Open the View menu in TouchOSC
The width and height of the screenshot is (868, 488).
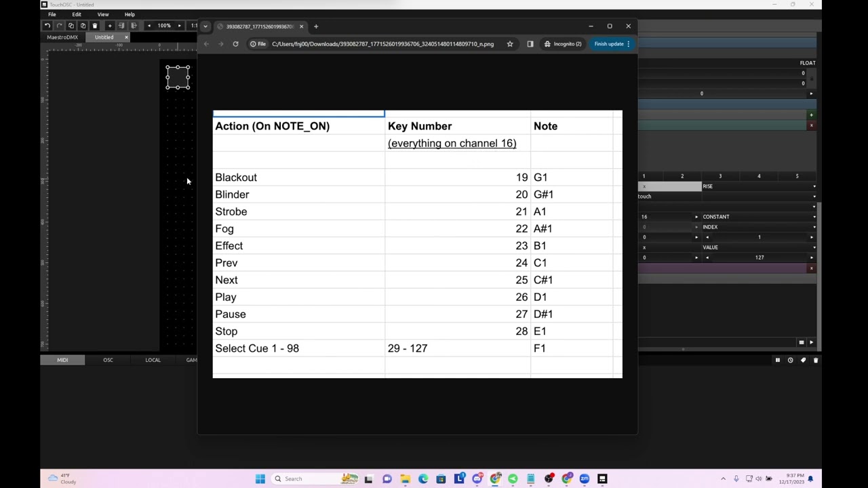coord(103,14)
